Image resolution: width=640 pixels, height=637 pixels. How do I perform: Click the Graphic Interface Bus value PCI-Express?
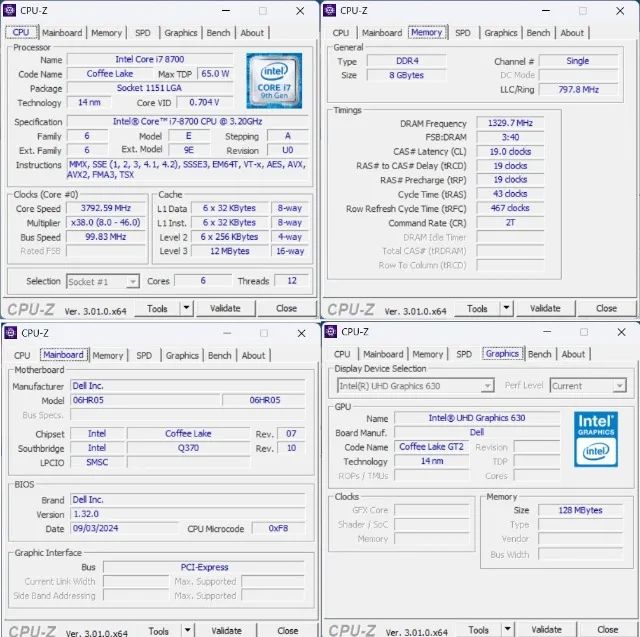204,567
